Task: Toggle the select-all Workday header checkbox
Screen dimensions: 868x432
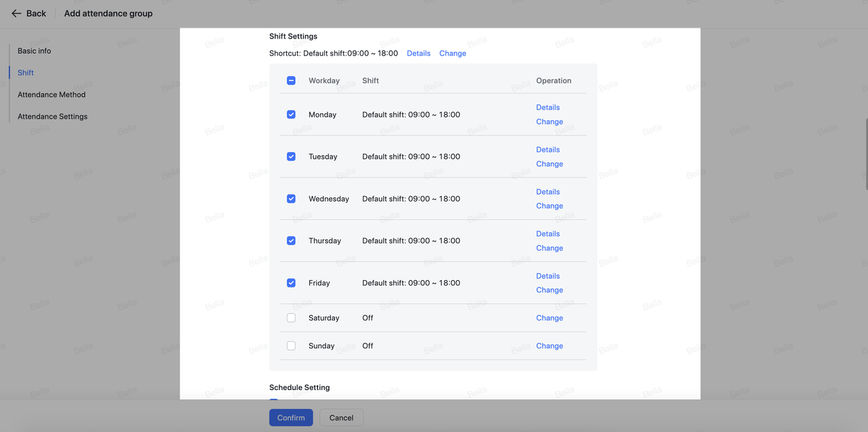Action: point(291,81)
